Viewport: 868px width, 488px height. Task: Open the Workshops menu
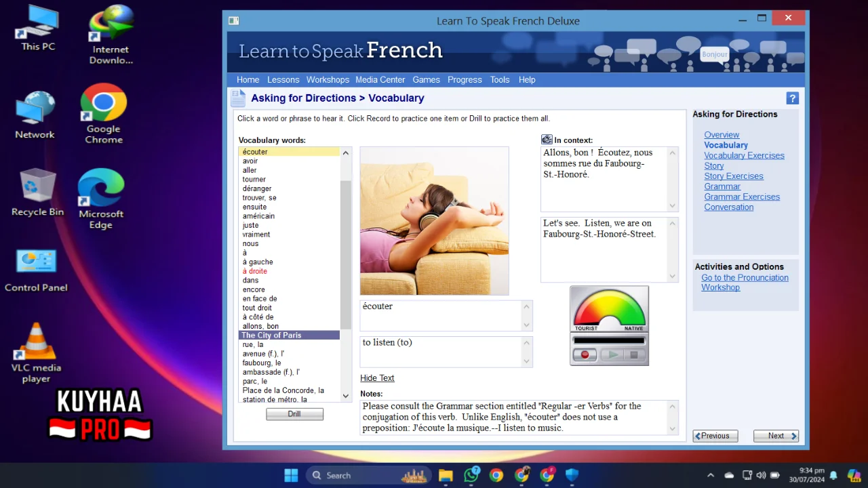point(328,80)
